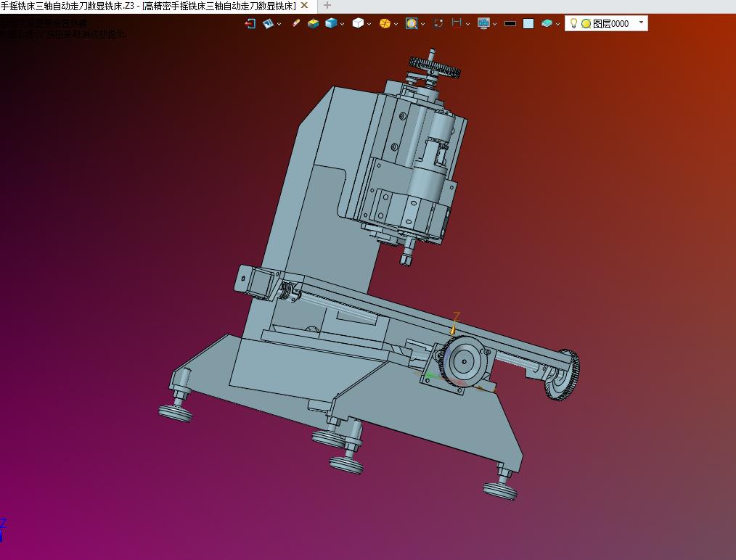
Task: Click the exit part icon with red arrow
Action: tap(250, 23)
